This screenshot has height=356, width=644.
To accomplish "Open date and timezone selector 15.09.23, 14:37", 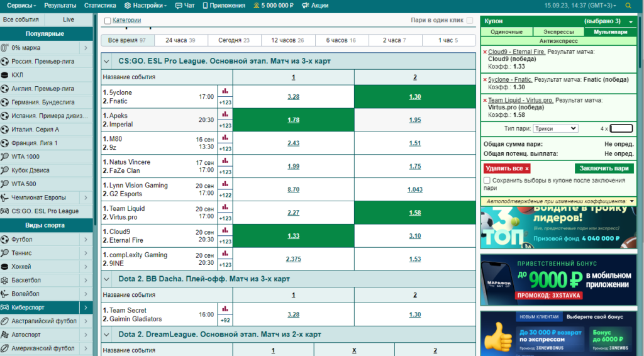I will pyautogui.click(x=580, y=6).
